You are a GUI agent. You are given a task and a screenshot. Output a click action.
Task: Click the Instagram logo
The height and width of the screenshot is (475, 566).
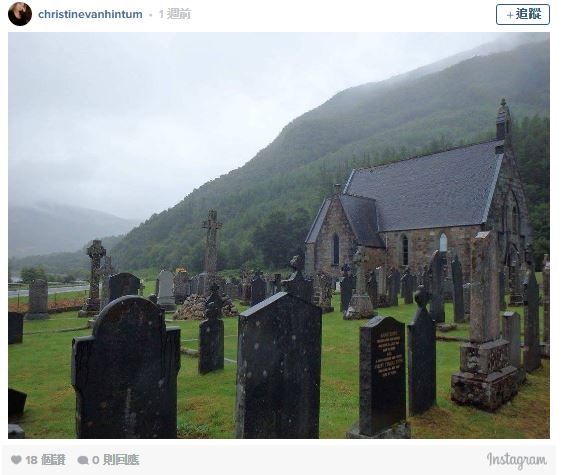(x=517, y=460)
